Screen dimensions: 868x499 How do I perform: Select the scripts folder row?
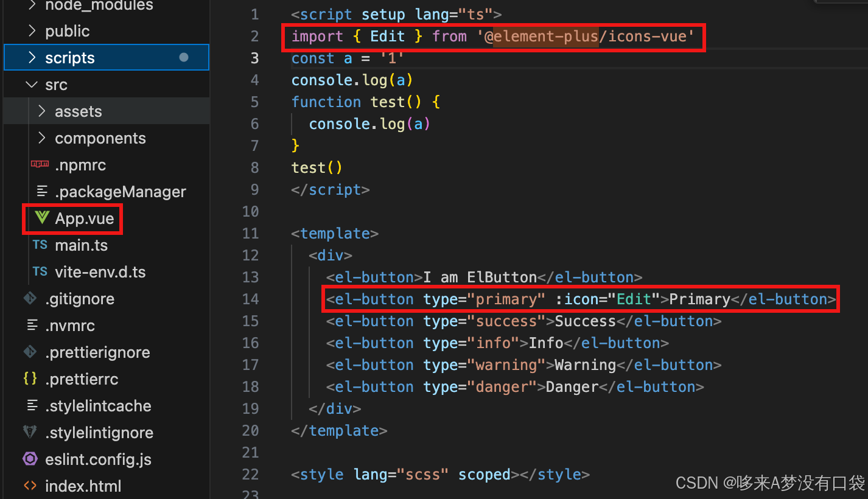(107, 58)
